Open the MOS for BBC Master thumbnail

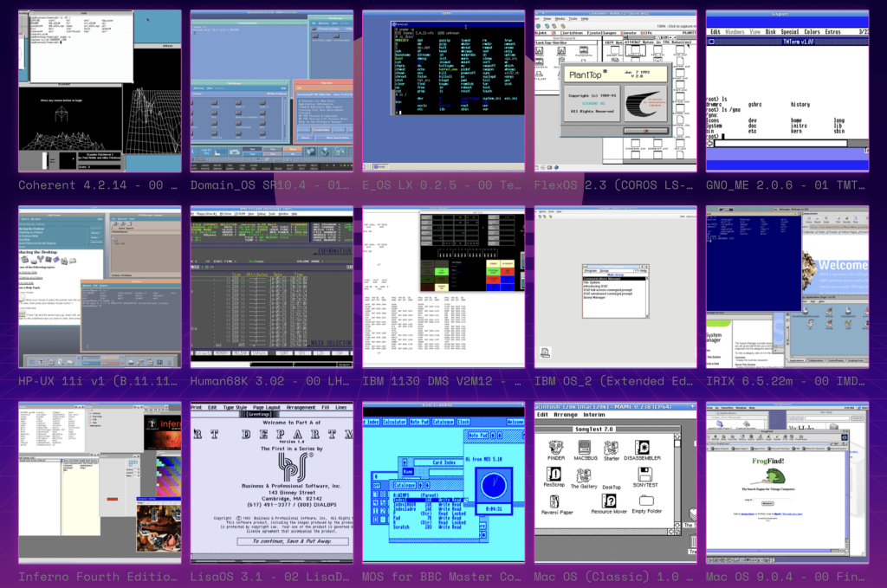coord(443,483)
